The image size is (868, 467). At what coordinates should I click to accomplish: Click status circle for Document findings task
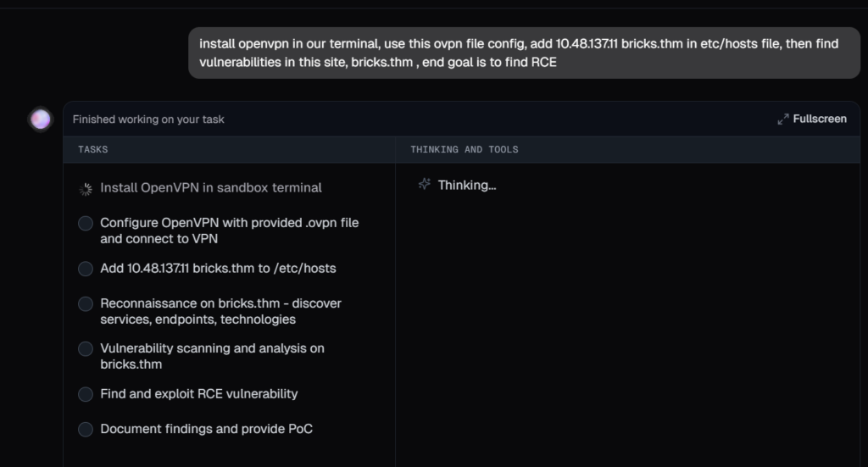(x=86, y=430)
